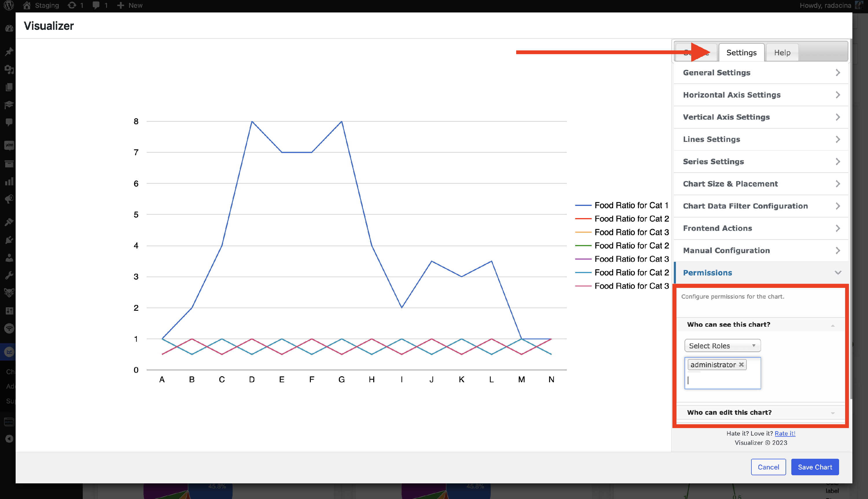Open the WooCommerce sidebar icon
This screenshot has width=868, height=499.
click(9, 145)
